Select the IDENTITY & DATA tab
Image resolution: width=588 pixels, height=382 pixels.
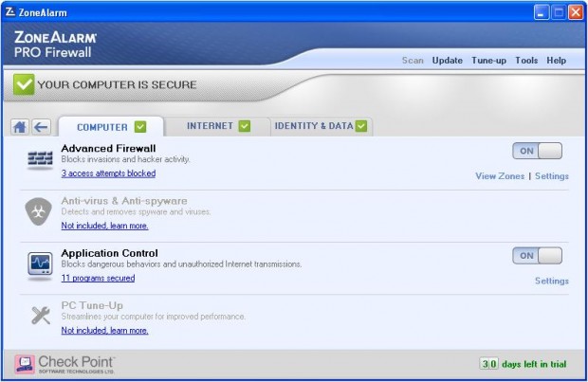point(321,126)
